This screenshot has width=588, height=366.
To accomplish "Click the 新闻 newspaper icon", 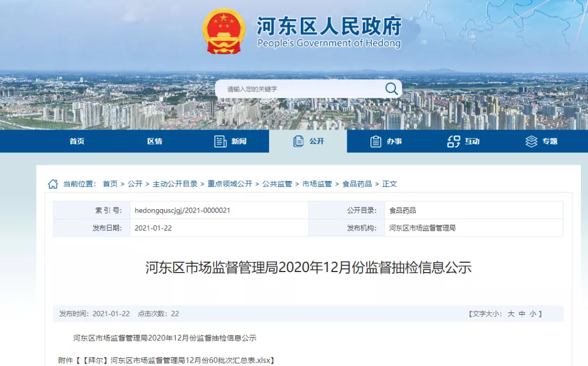I will (220, 141).
